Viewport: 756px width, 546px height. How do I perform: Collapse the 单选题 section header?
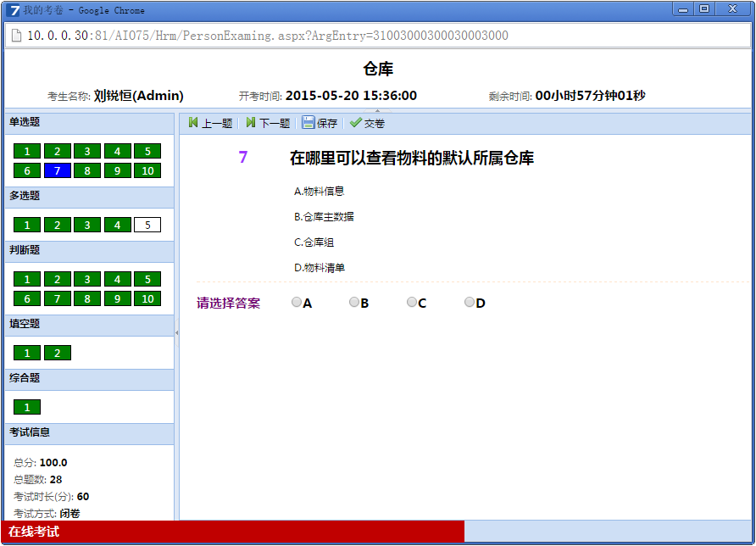click(x=89, y=123)
